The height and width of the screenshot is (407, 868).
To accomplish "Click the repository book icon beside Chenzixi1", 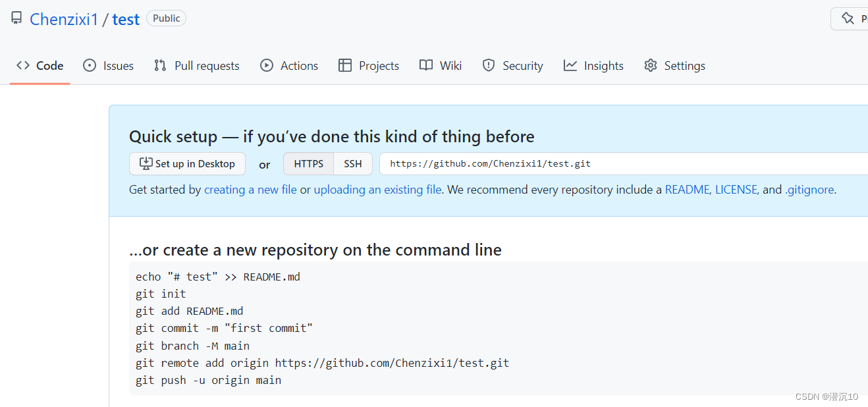I will pyautogui.click(x=16, y=18).
